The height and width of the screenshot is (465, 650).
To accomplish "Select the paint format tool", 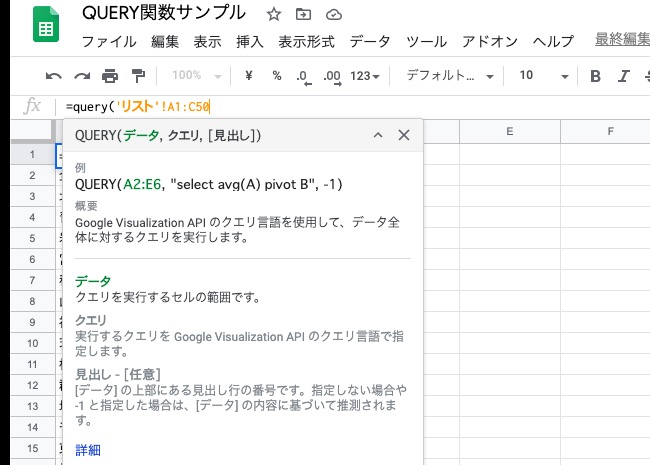I will (x=138, y=76).
